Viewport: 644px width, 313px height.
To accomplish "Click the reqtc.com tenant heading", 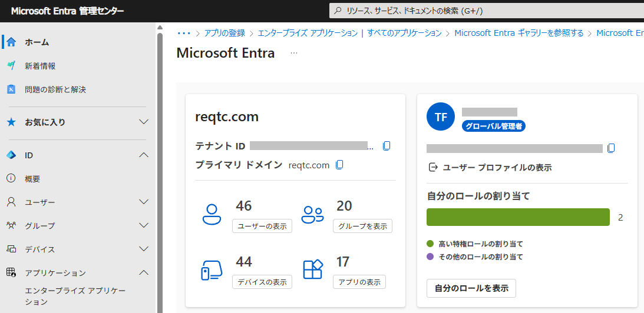I will pos(227,117).
